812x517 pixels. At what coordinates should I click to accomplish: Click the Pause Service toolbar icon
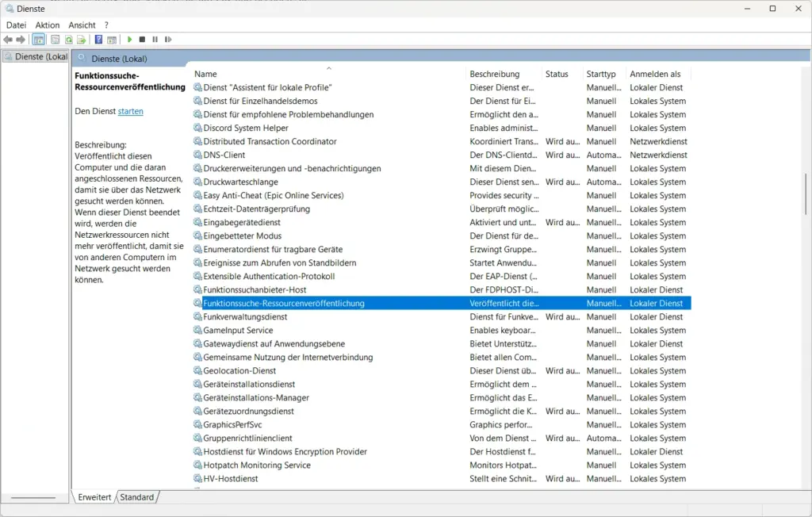155,40
